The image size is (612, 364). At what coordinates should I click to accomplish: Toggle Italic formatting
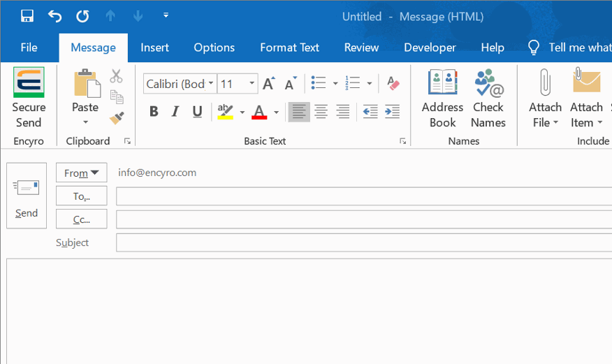175,112
